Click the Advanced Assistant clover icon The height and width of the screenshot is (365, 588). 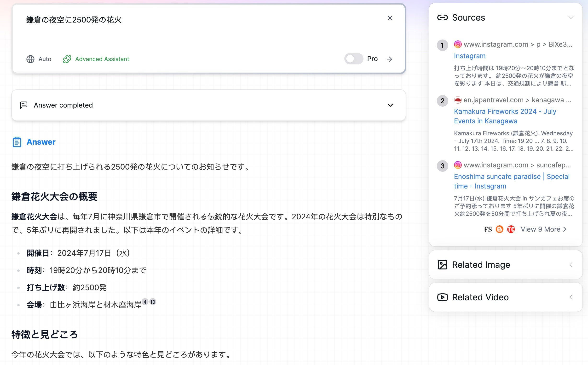click(67, 59)
